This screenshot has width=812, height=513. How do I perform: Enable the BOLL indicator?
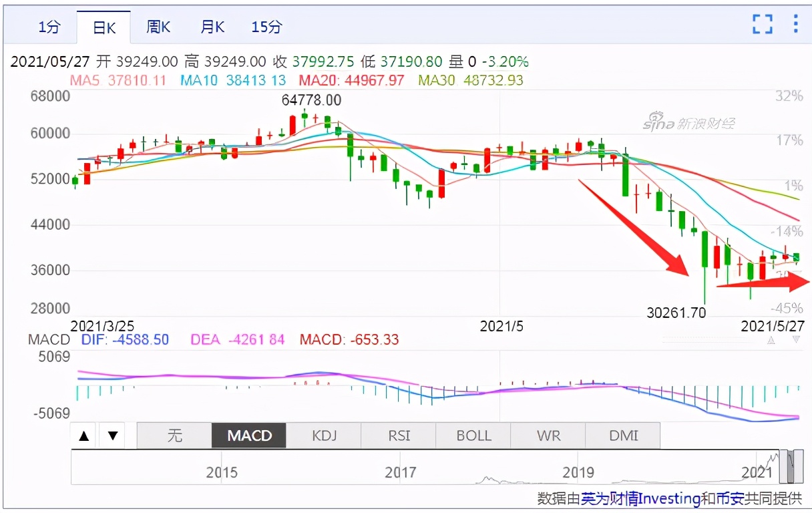473,436
